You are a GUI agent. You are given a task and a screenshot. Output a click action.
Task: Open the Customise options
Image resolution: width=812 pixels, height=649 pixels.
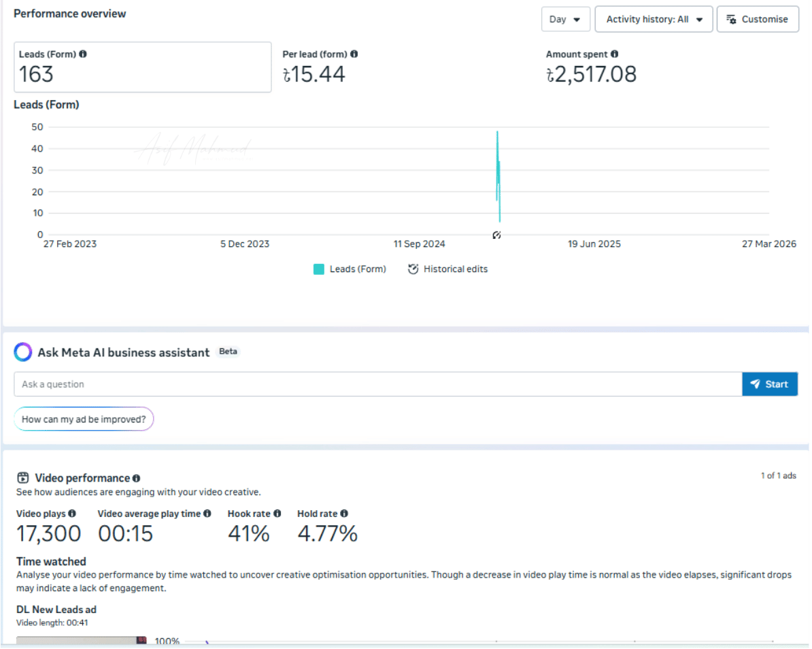(757, 19)
